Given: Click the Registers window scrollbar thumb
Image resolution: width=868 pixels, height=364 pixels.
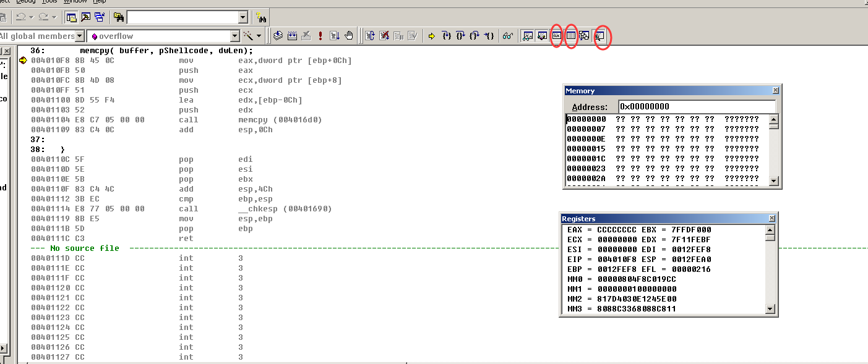Looking at the screenshot, I should tap(770, 237).
